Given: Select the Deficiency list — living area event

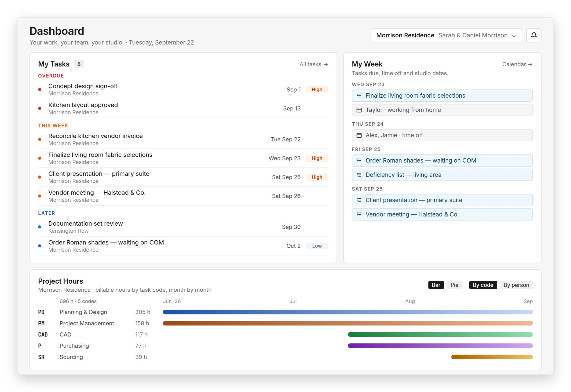Looking at the screenshot, I should tap(442, 175).
